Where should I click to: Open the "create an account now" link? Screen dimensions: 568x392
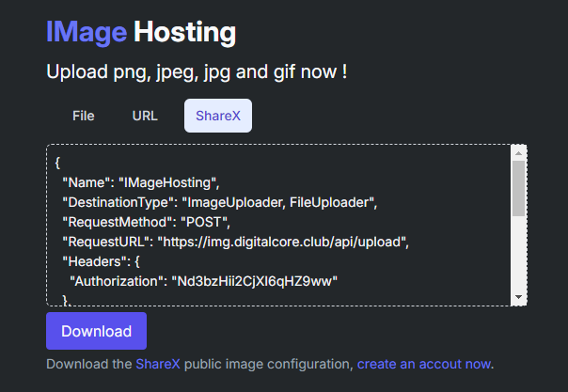(424, 364)
